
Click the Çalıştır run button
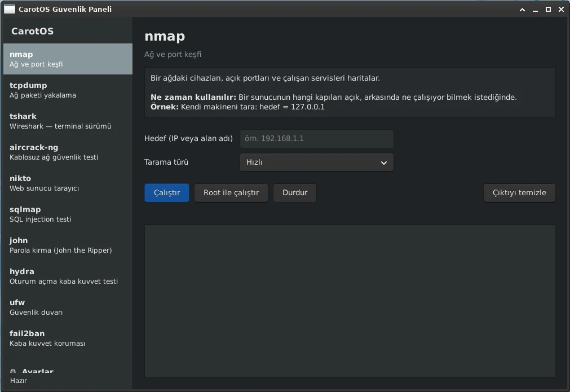coord(167,193)
